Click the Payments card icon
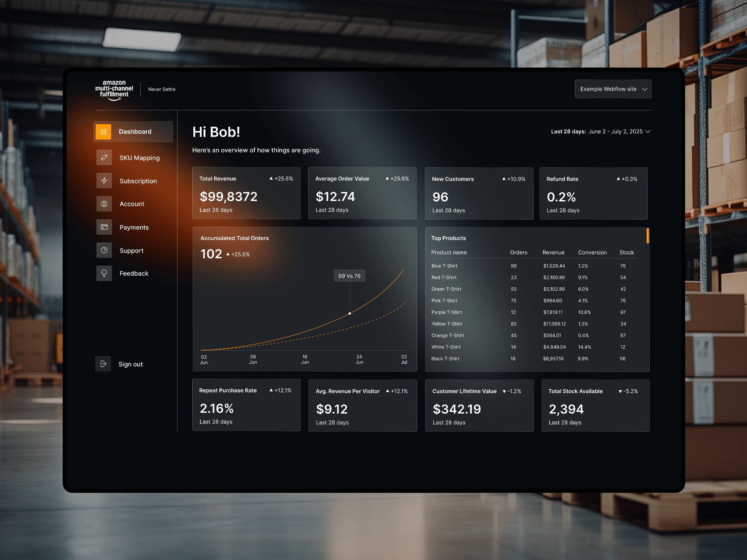This screenshot has width=747, height=560. pyautogui.click(x=104, y=227)
